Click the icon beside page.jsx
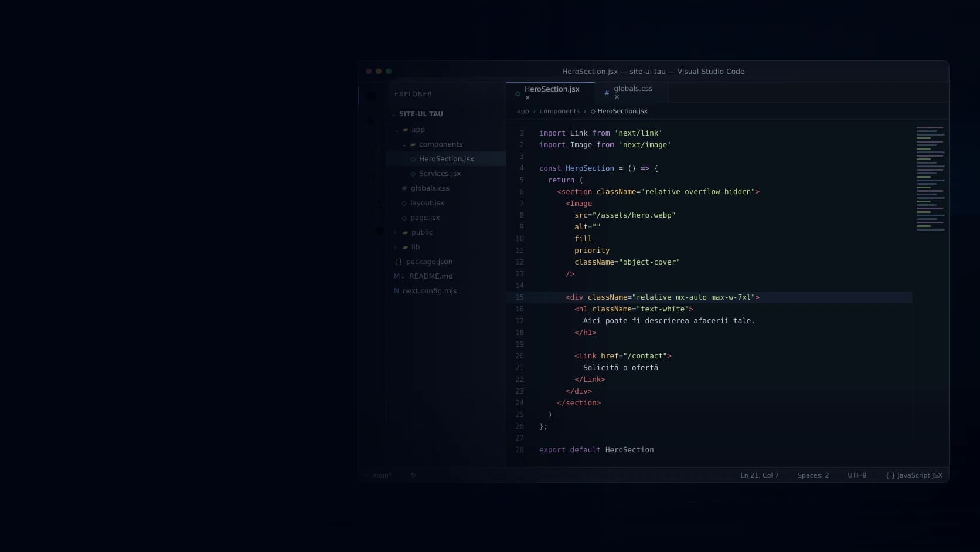Screen dimensions: 980x552 404,218
